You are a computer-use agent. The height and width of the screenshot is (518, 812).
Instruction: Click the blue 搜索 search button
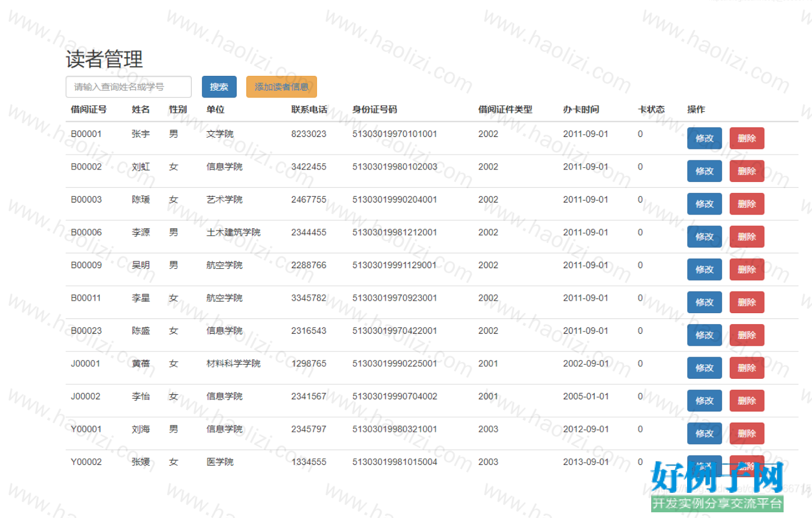219,87
